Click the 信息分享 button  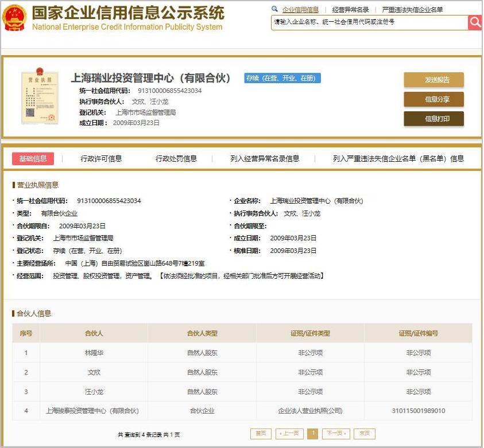(x=435, y=99)
